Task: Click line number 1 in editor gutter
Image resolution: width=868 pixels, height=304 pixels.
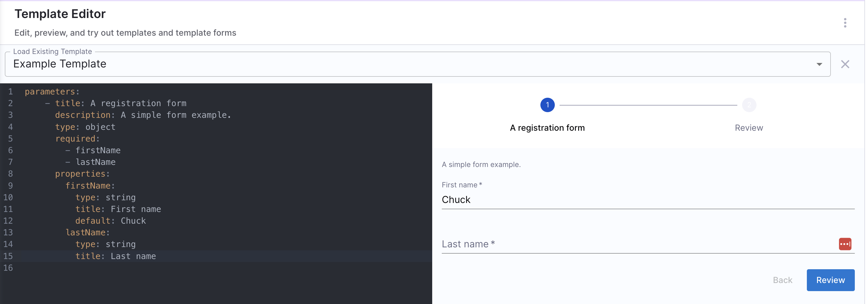Action: coord(10,92)
